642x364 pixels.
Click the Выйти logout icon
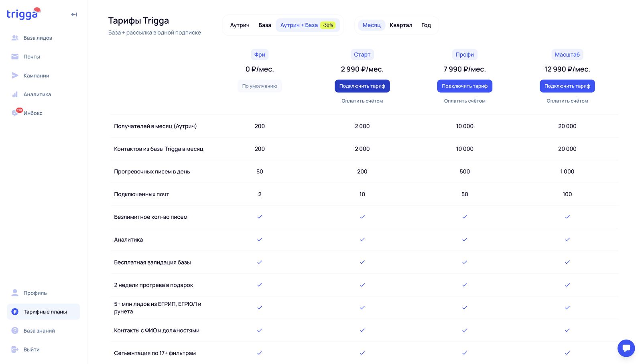point(15,350)
